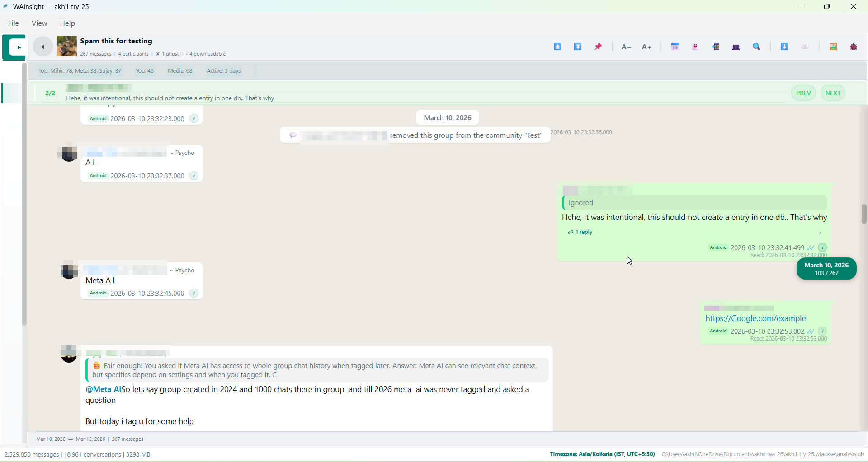Click the left panel vertical scrollbar
868x462 pixels.
24,194
